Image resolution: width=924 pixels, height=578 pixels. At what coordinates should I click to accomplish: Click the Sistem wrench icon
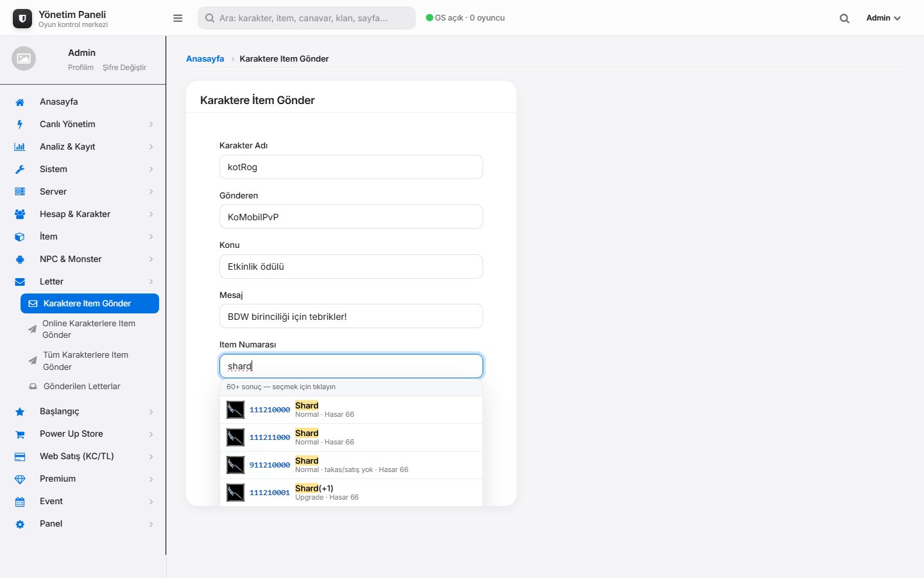pyautogui.click(x=20, y=170)
